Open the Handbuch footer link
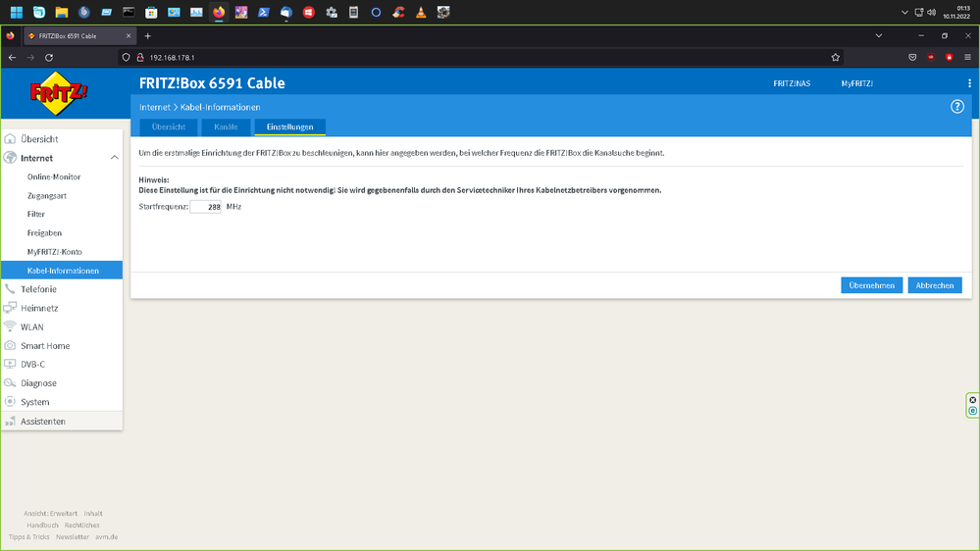 point(42,526)
